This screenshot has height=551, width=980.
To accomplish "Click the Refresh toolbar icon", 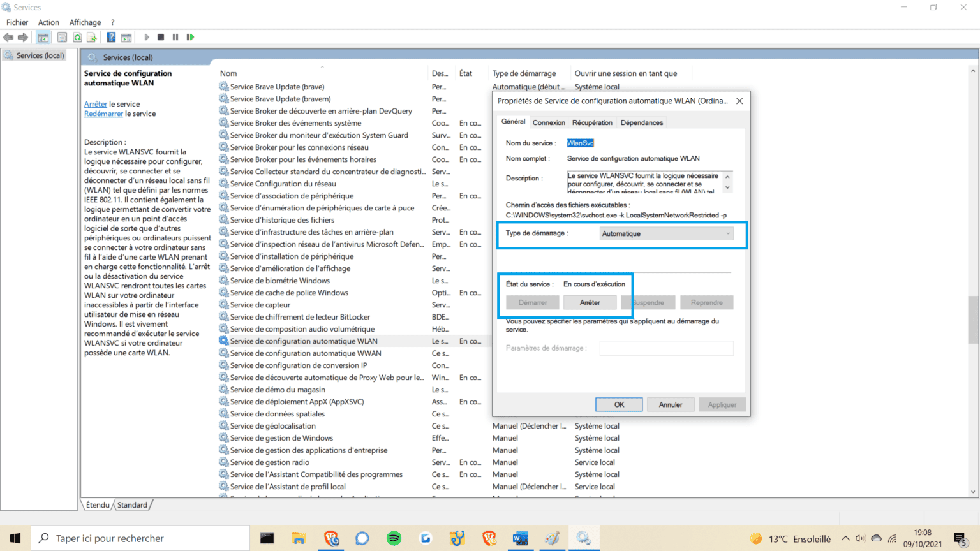I will tap(77, 38).
